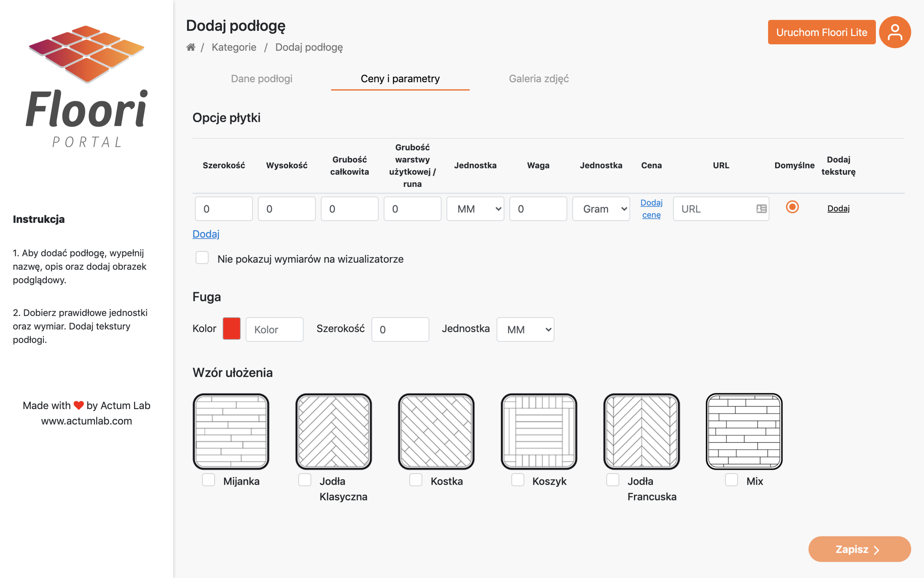924x578 pixels.
Task: Click the red Fuga color swatch
Action: (x=231, y=328)
